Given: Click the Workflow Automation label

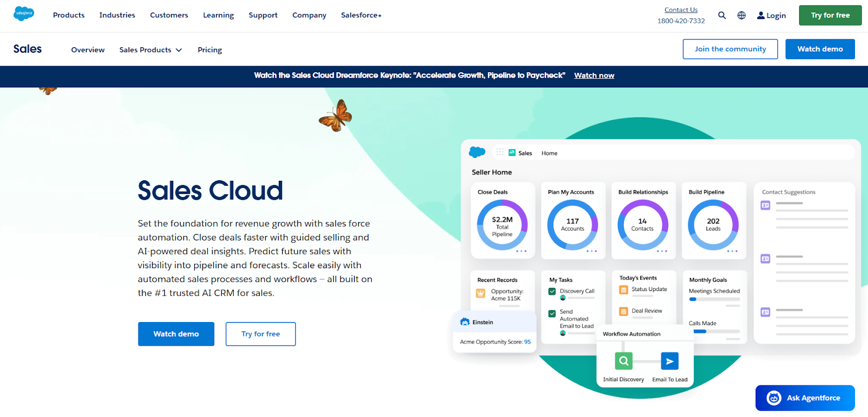Looking at the screenshot, I should click(x=631, y=334).
